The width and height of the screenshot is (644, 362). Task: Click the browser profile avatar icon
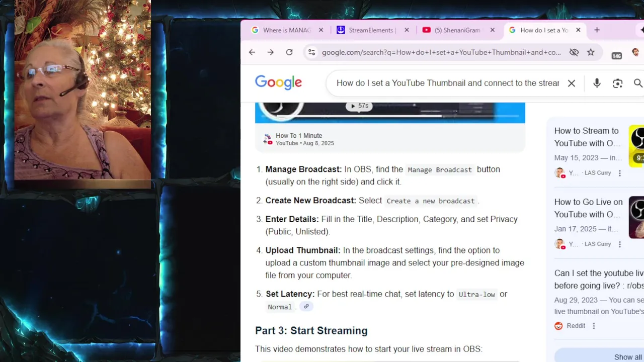point(636,52)
